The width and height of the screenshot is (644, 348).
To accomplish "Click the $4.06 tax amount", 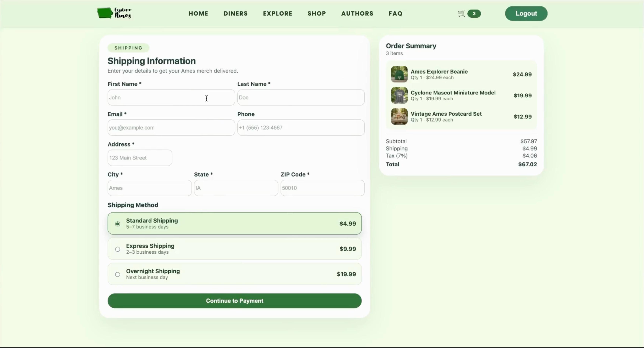I will click(x=529, y=155).
